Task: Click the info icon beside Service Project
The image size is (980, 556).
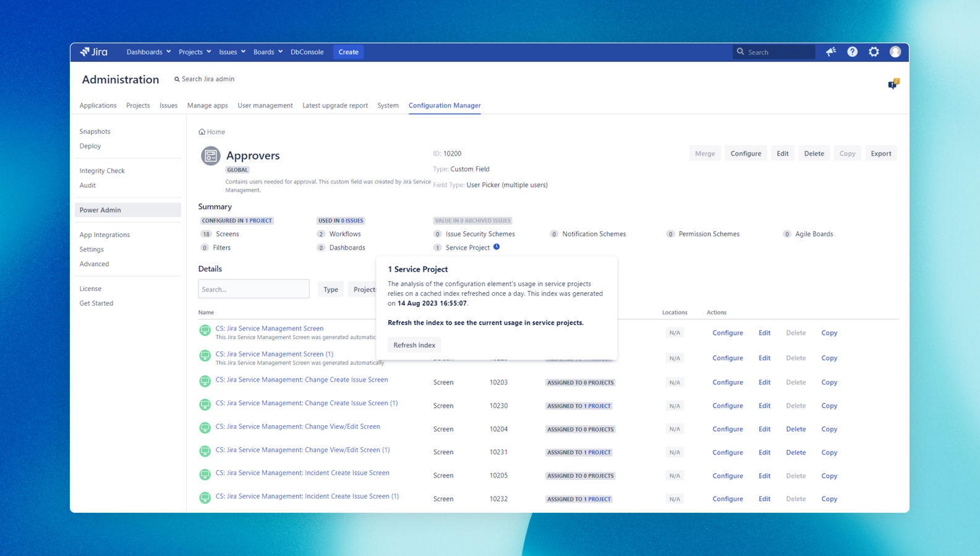Action: click(496, 247)
